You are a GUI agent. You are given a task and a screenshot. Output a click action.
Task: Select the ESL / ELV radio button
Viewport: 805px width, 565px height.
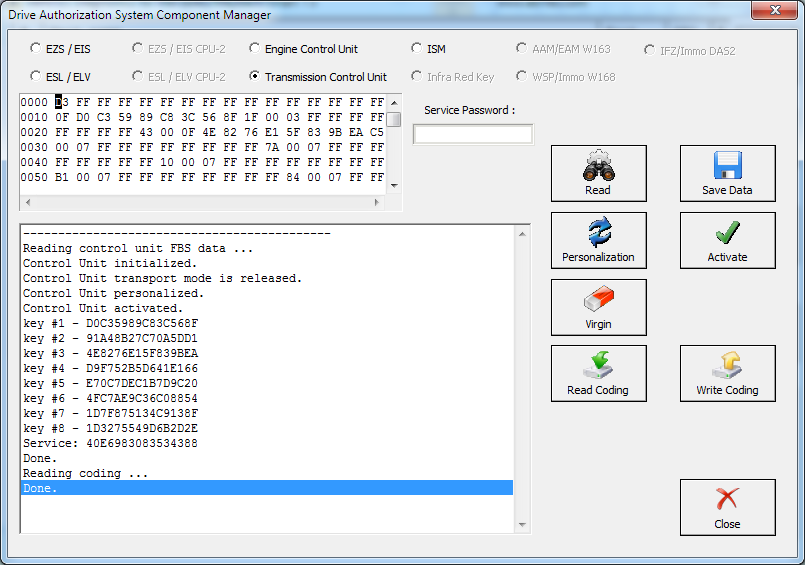[35, 76]
